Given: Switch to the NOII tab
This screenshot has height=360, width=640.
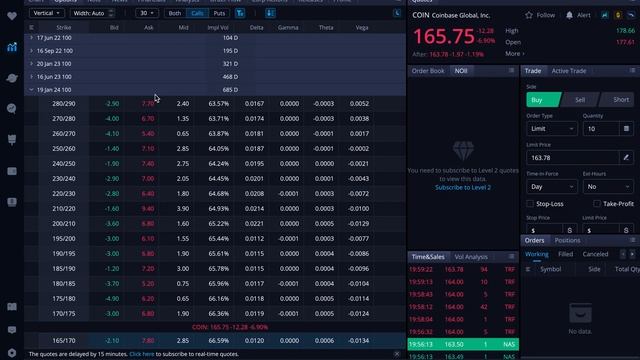Looking at the screenshot, I should pyautogui.click(x=461, y=71).
